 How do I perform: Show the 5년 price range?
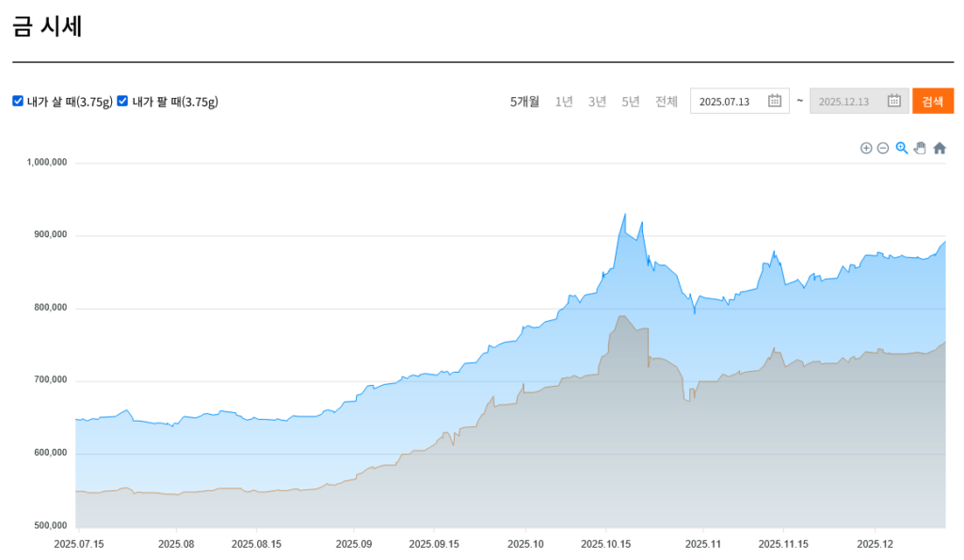pos(630,102)
